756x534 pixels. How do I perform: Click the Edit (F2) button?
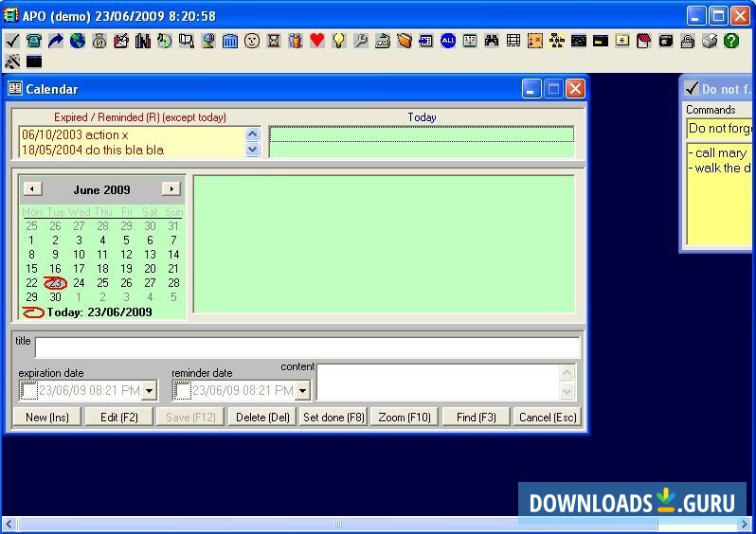pyautogui.click(x=119, y=417)
